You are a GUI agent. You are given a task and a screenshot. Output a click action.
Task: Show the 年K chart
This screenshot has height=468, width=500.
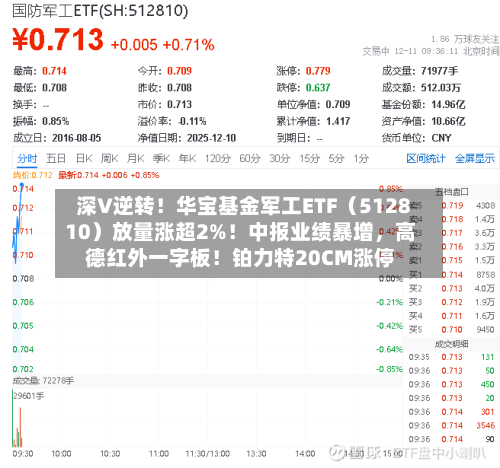[187, 158]
